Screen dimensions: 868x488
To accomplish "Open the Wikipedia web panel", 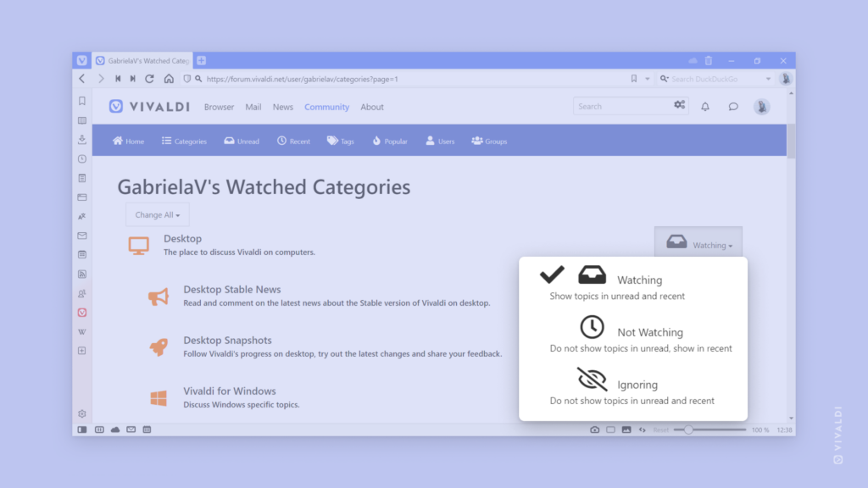I will (82, 332).
